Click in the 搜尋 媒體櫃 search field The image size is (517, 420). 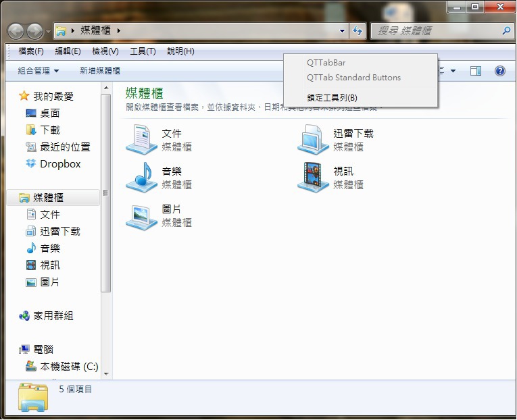(x=437, y=31)
